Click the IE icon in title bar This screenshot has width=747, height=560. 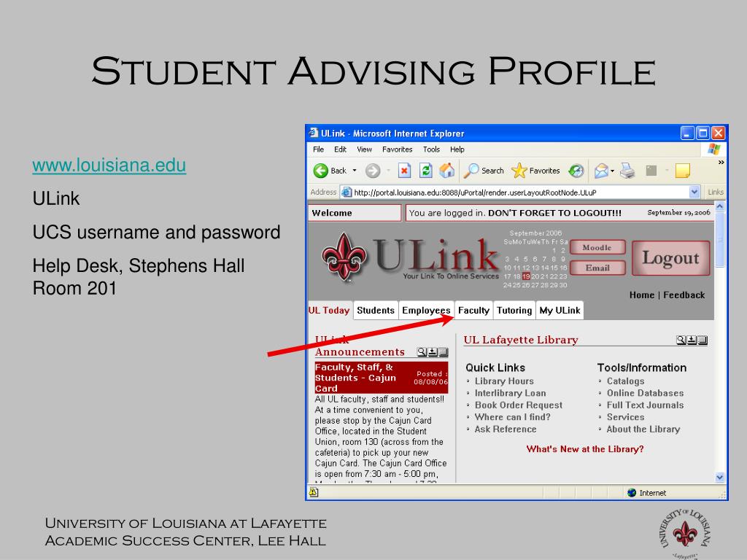coord(313,133)
